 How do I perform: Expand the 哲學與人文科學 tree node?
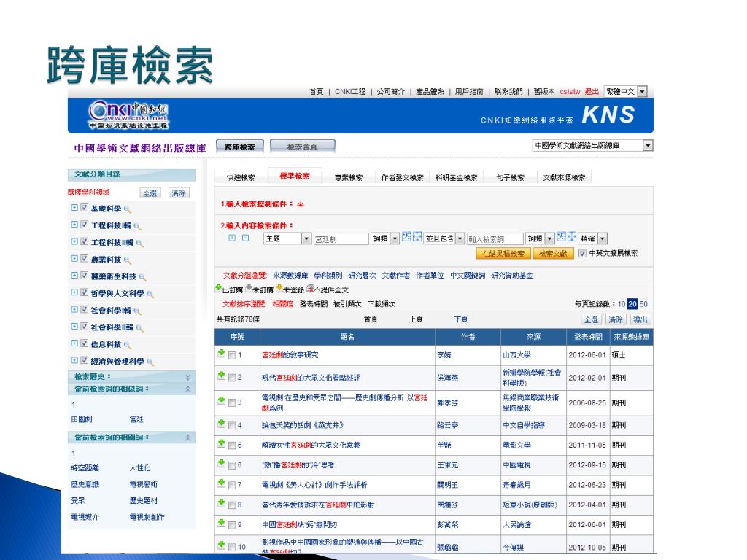coord(74,292)
